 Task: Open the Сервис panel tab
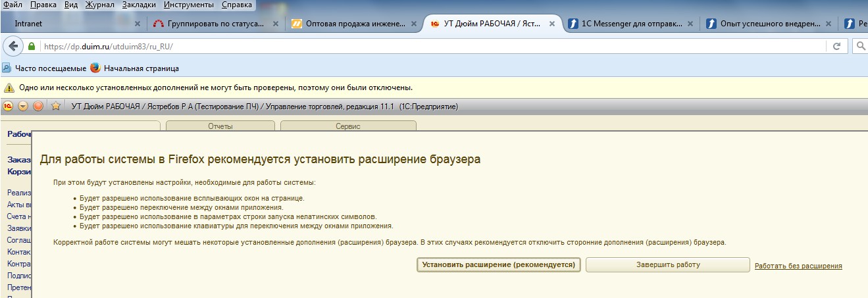[347, 126]
